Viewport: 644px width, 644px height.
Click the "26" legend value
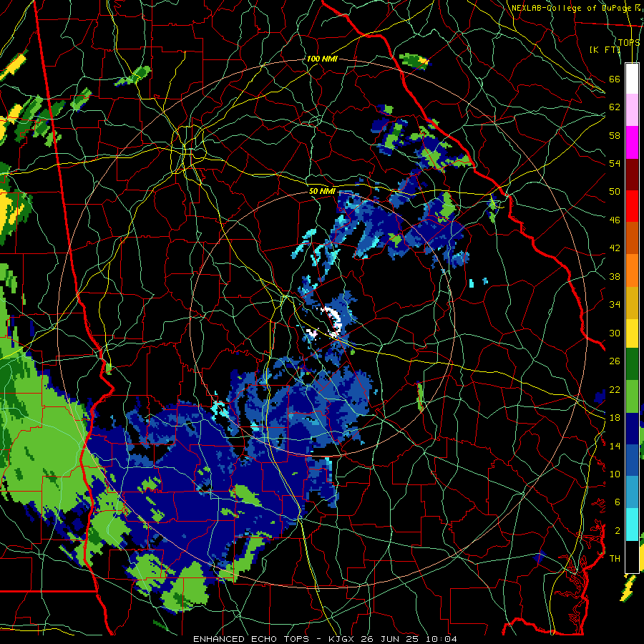(x=615, y=361)
